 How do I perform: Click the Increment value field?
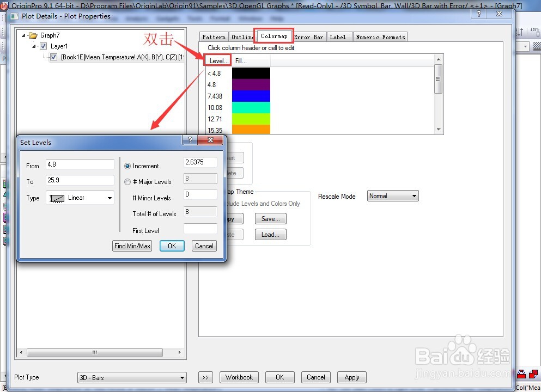pyautogui.click(x=200, y=162)
